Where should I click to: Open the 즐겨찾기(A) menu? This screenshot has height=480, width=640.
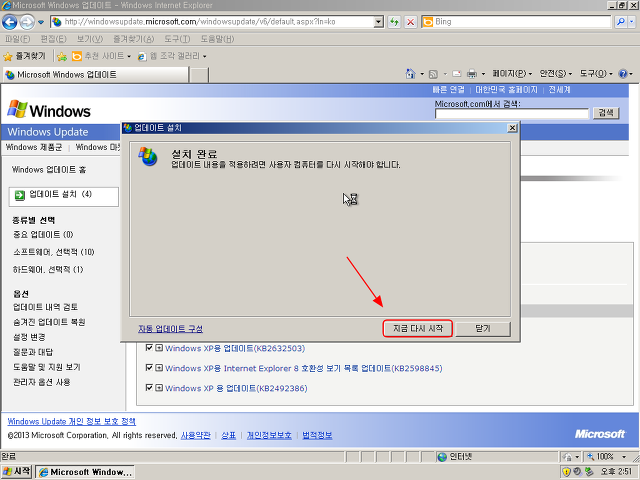133,39
